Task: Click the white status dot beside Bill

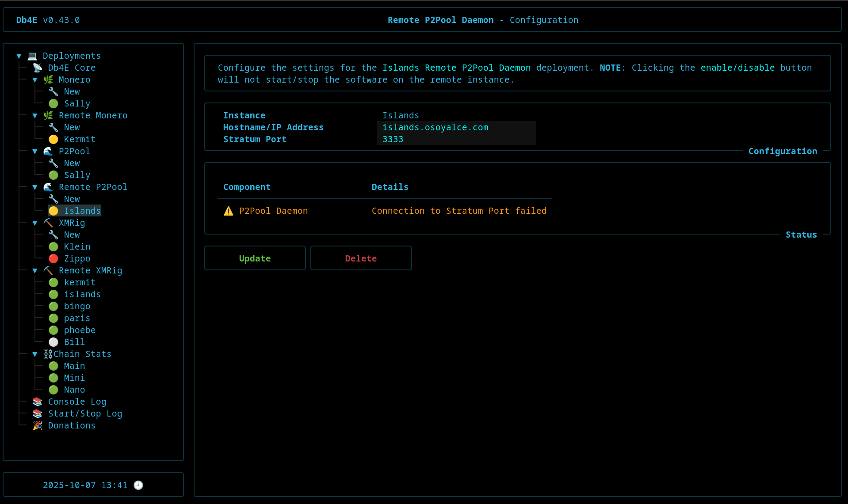Action: (53, 342)
